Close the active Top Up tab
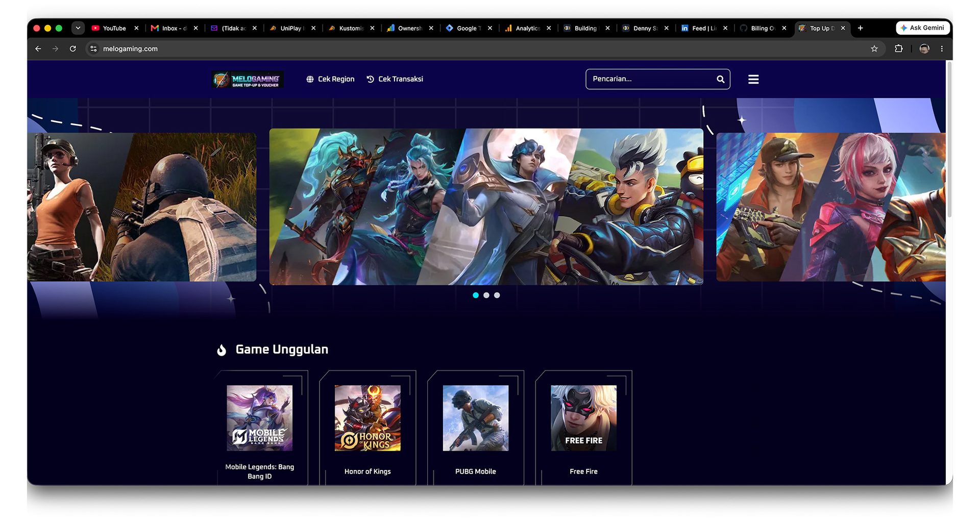Screen dimensions: 980x521 (843, 28)
